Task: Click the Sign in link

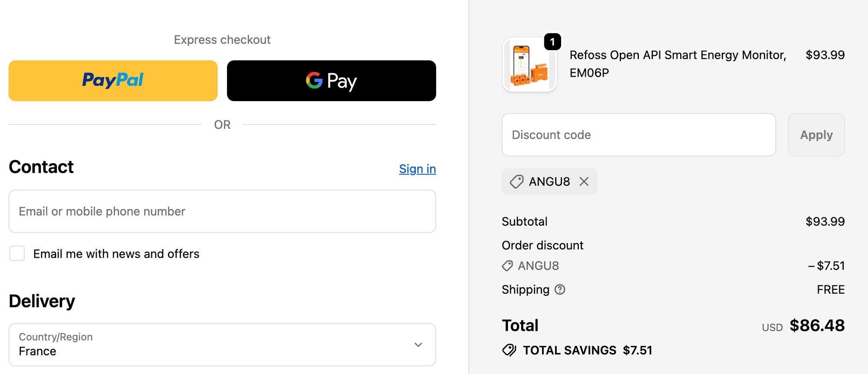Action: [417, 169]
